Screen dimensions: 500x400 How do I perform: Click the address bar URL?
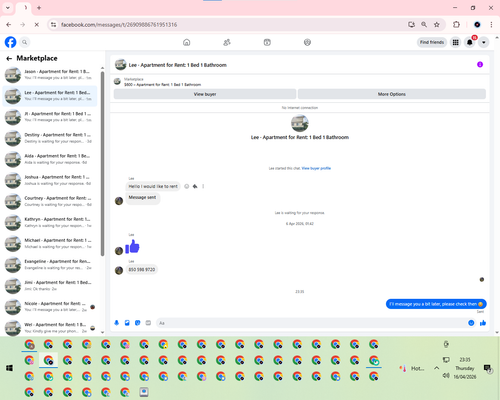[119, 25]
